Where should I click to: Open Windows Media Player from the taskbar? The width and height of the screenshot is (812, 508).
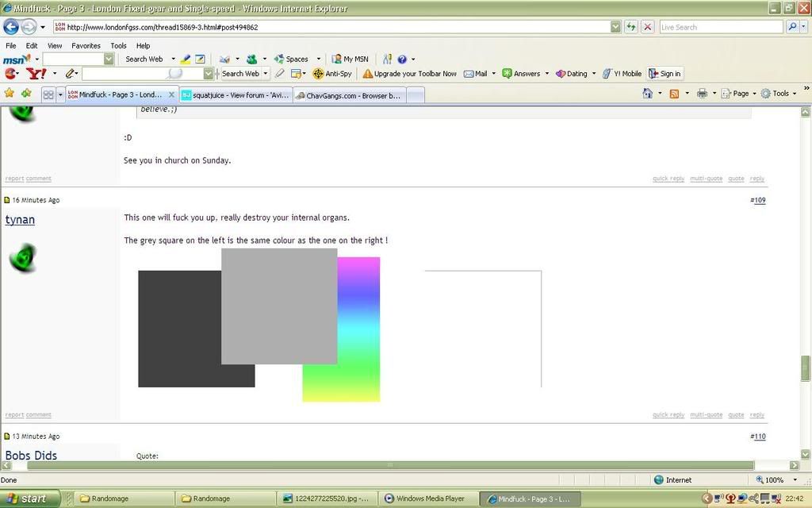click(428, 498)
